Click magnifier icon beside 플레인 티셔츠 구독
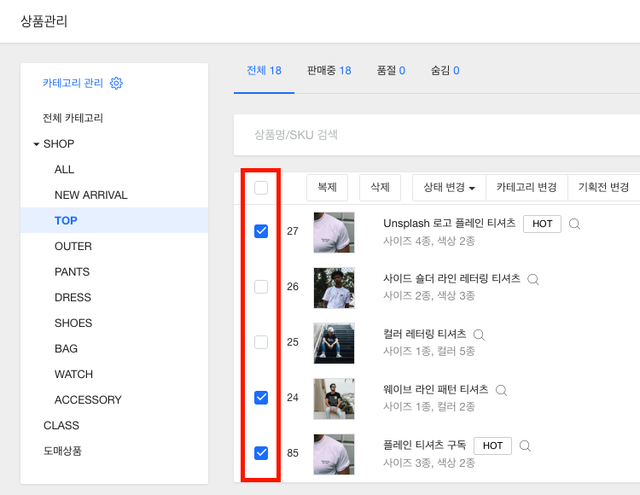This screenshot has height=495, width=640. point(525,446)
